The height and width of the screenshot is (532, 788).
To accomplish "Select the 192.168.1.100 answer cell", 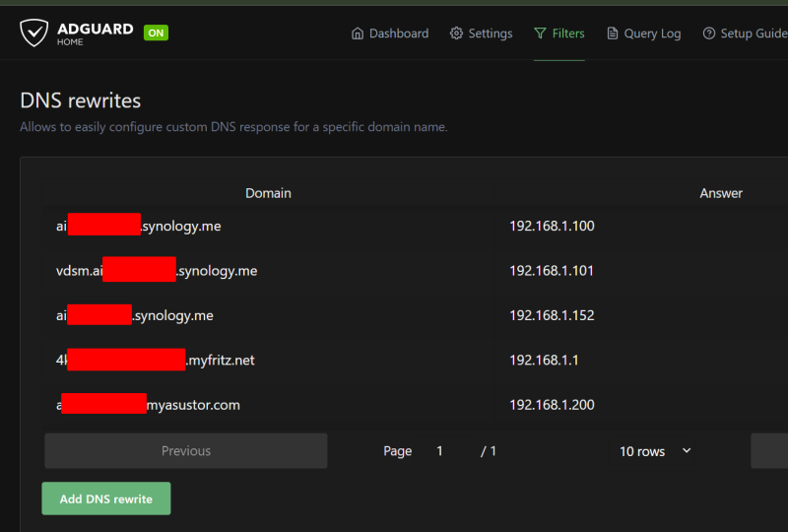I will point(552,226).
